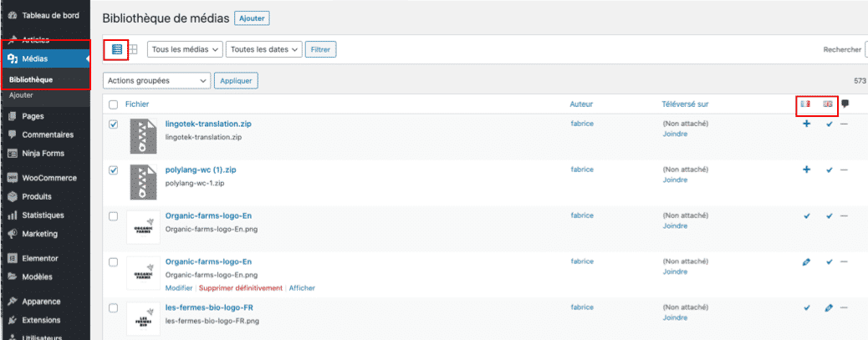Click the Ajouter button beside page title
The width and height of the screenshot is (868, 340).
coord(252,18)
